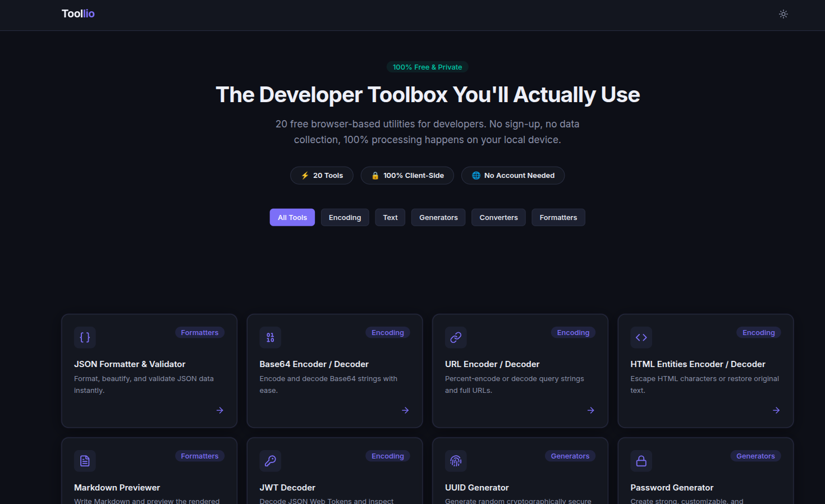The width and height of the screenshot is (825, 504).
Task: Click the arrow on HTML Entities card
Action: point(776,410)
